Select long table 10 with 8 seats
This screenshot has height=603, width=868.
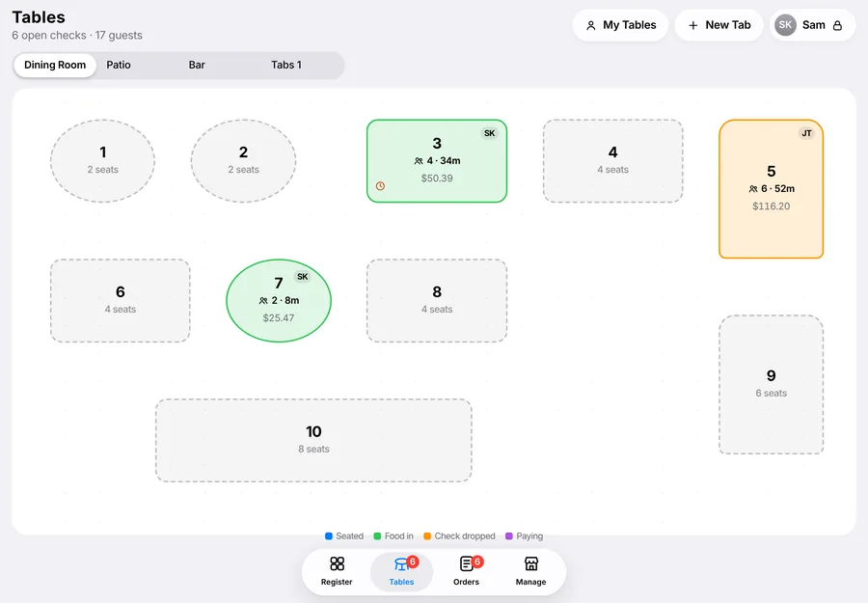tap(313, 440)
